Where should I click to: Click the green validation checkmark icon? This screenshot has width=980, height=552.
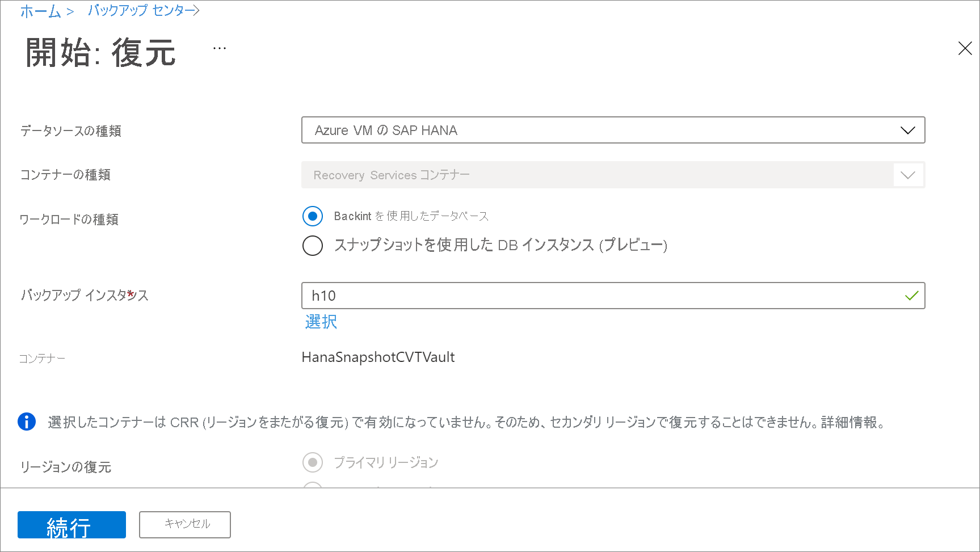point(911,296)
